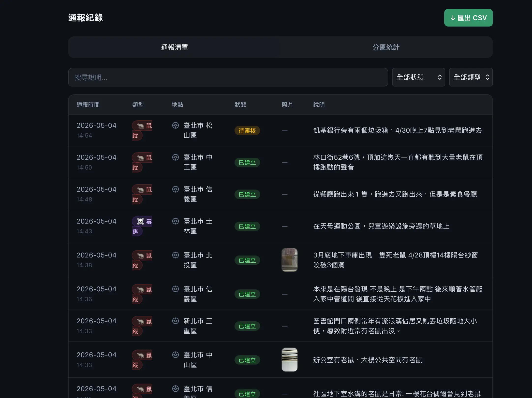Screen dimensions: 532x398
Task: Click the 毒餌 skull tag in the 14:43 row
Action: point(142,226)
